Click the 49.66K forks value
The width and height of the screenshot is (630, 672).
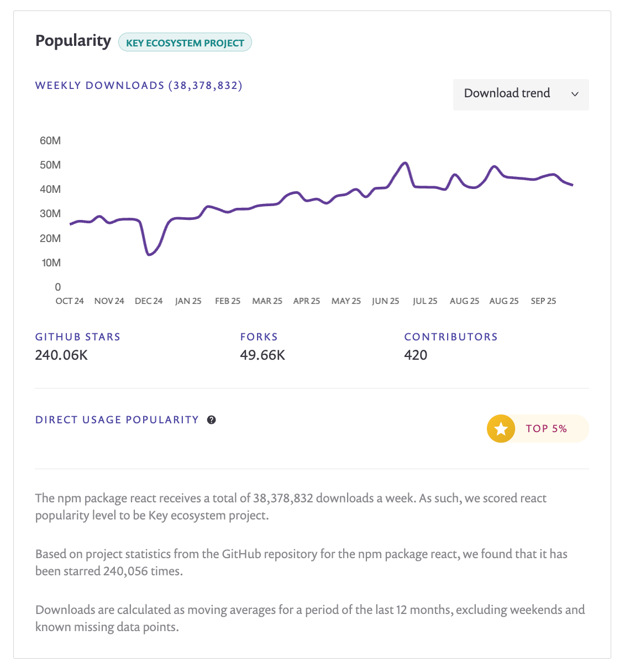[x=262, y=355]
